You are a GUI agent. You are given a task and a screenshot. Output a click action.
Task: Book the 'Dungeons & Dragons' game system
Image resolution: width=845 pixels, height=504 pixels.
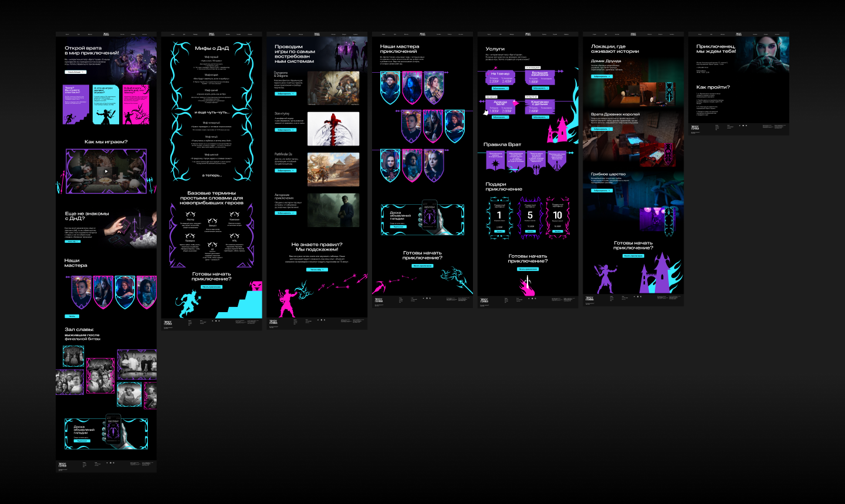[x=285, y=94]
